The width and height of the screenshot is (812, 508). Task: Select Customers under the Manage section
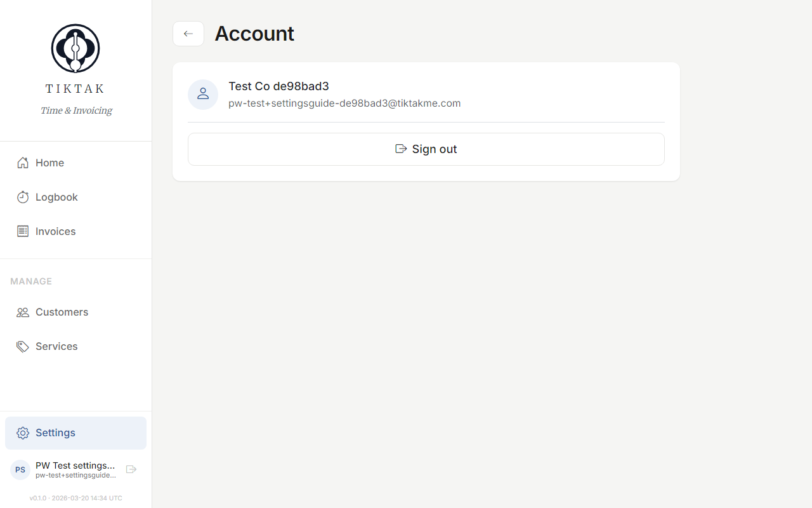point(61,312)
